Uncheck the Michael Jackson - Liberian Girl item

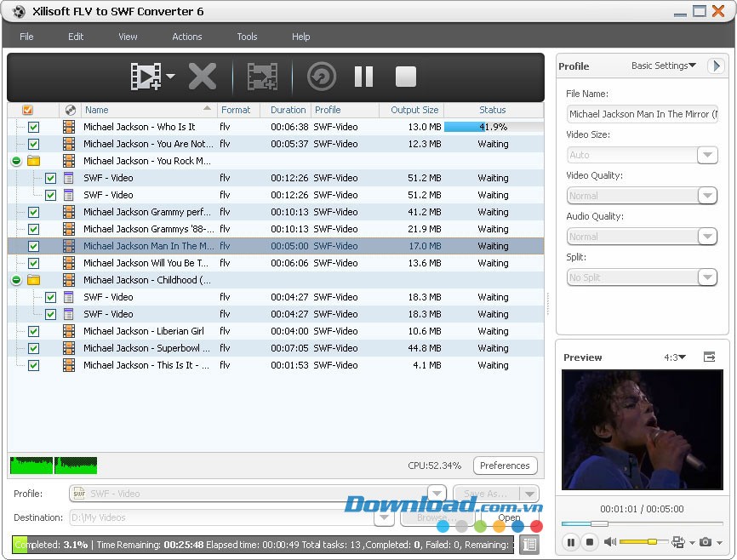[x=33, y=331]
